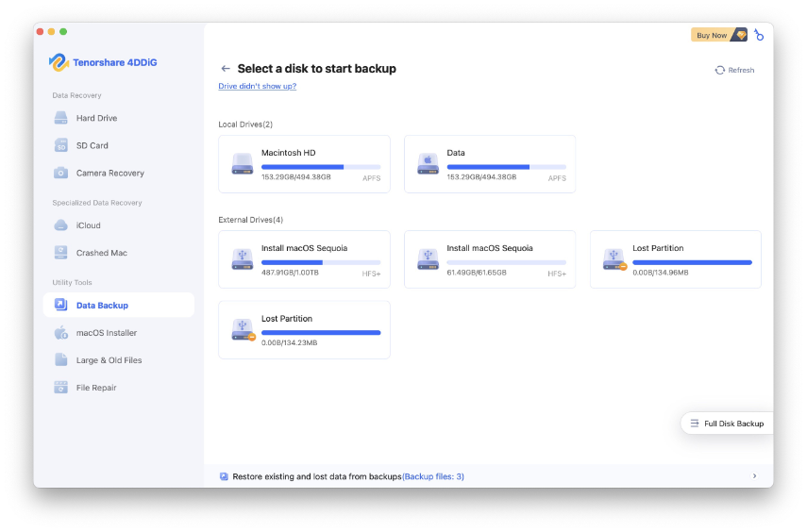Click the Crashed Mac icon

pyautogui.click(x=60, y=253)
